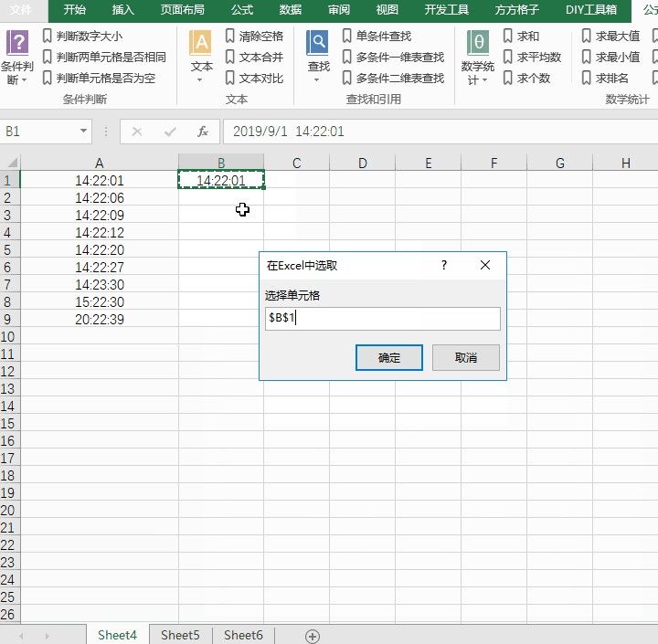658x644 pixels.
Task: Choose the 清除空格 command
Action: point(254,36)
